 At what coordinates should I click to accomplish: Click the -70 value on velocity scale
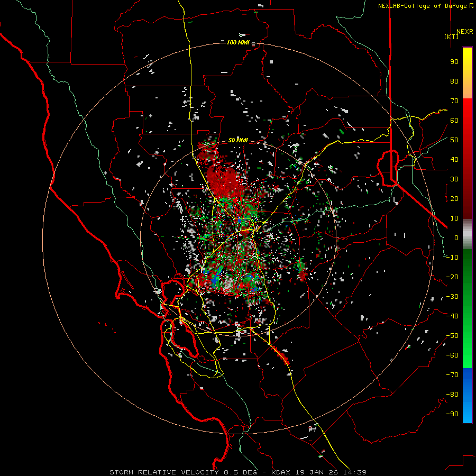[x=452, y=375]
